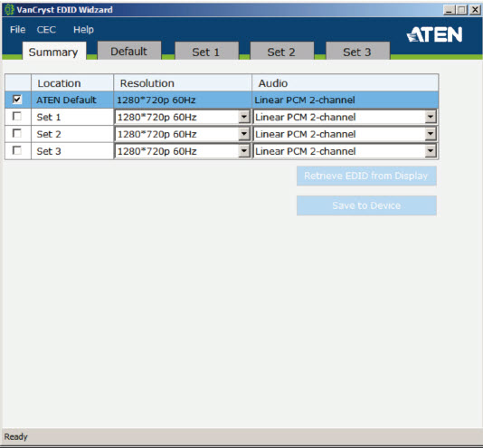
Task: Close the EDID Wizard window
Action: click(475, 10)
